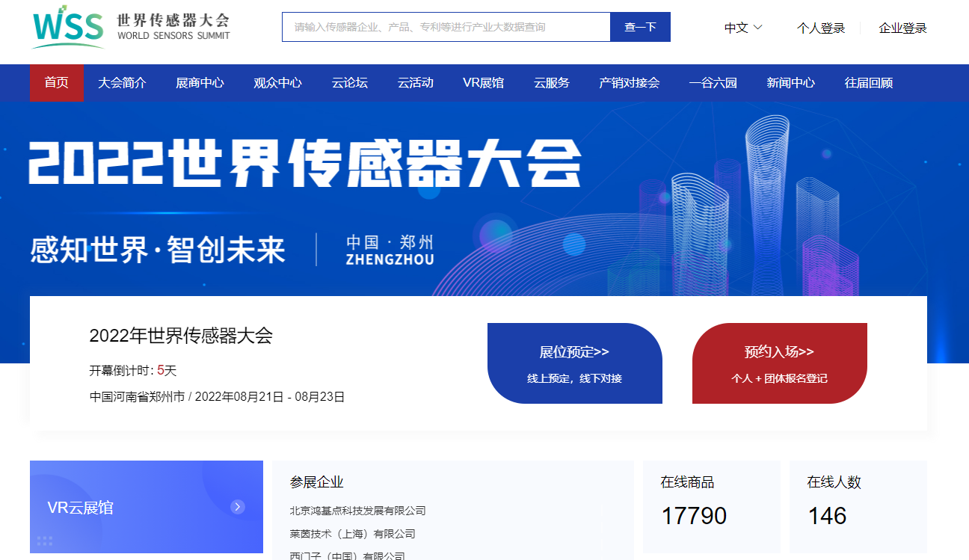Image resolution: width=969 pixels, height=560 pixels.
Task: Click the 预约入场>> red button
Action: tap(780, 363)
